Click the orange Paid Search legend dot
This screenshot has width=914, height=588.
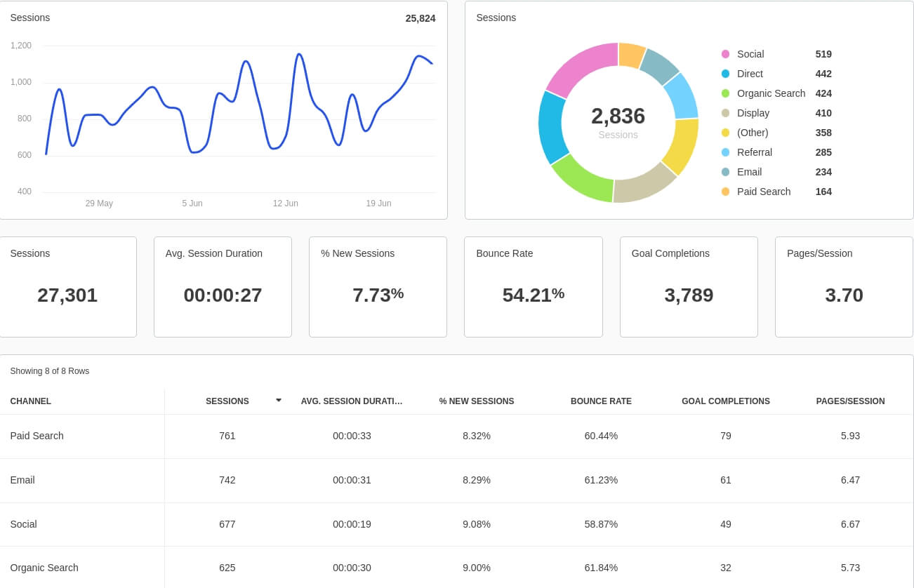725,192
